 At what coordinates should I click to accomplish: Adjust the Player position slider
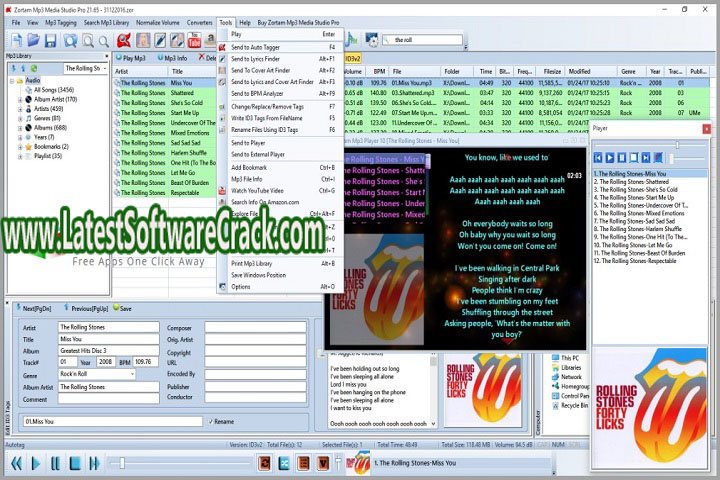677,145
